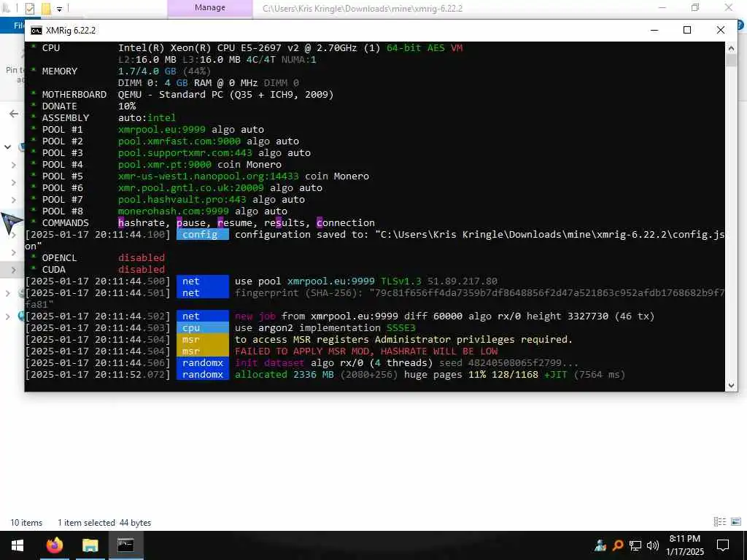Image resolution: width=747 pixels, height=560 pixels.
Task: Click the OPENCL 'disabled' status text
Action: [142, 257]
